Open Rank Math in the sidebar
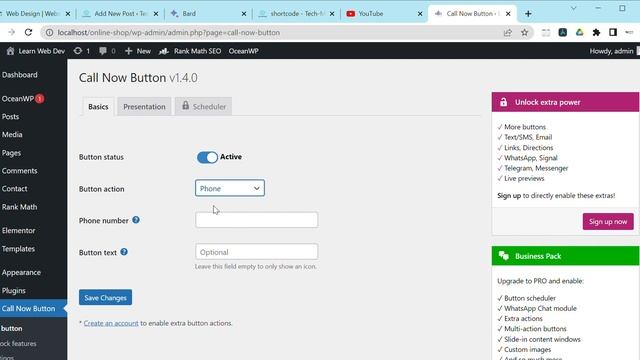 coord(19,207)
